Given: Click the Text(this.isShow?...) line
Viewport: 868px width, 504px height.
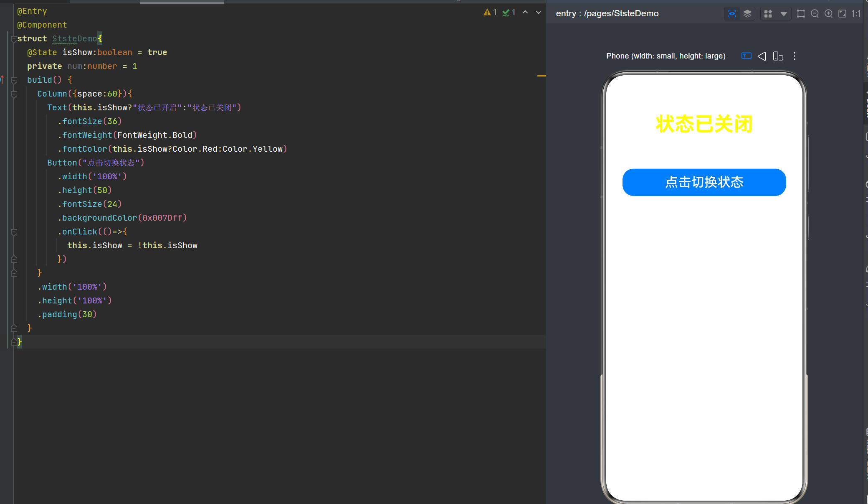Looking at the screenshot, I should (x=144, y=108).
